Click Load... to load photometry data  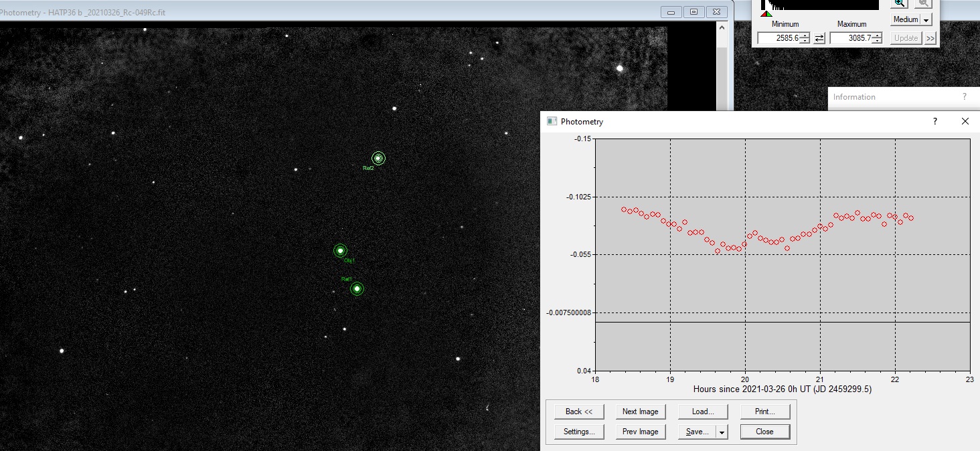point(703,412)
